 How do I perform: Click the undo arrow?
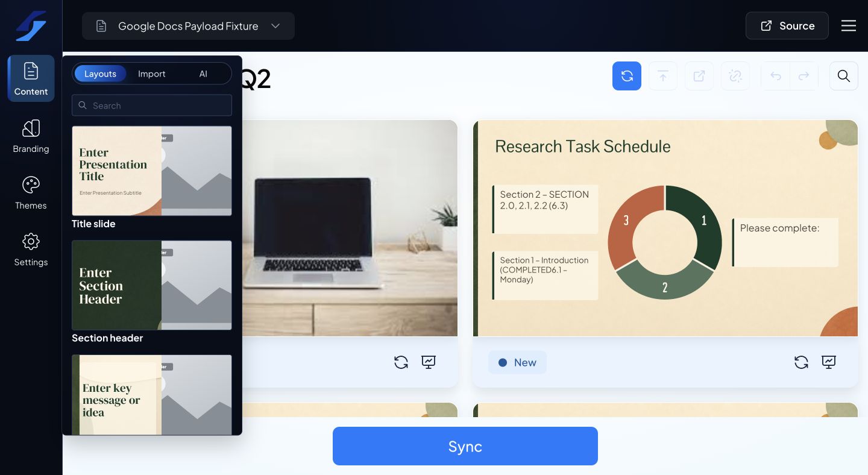(776, 76)
